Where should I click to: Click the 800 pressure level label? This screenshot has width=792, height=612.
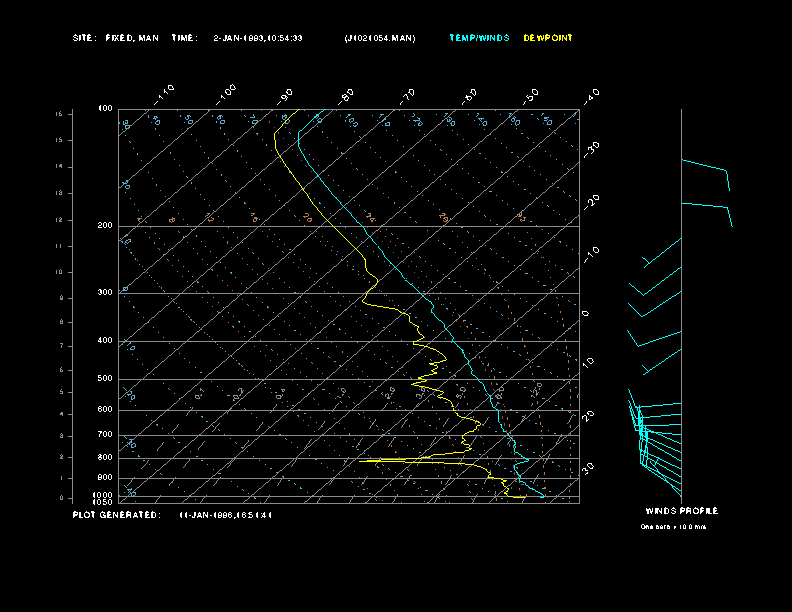tap(105, 458)
